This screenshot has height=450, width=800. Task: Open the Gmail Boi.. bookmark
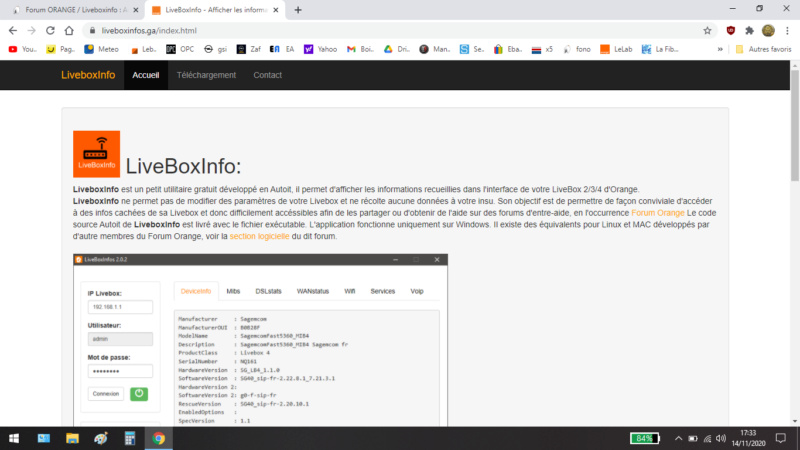pos(360,49)
